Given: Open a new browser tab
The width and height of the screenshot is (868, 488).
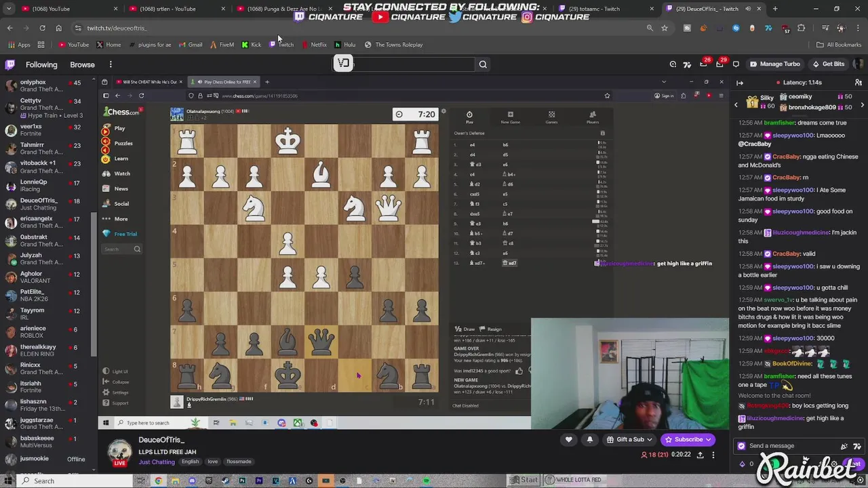Looking at the screenshot, I should pyautogui.click(x=775, y=9).
